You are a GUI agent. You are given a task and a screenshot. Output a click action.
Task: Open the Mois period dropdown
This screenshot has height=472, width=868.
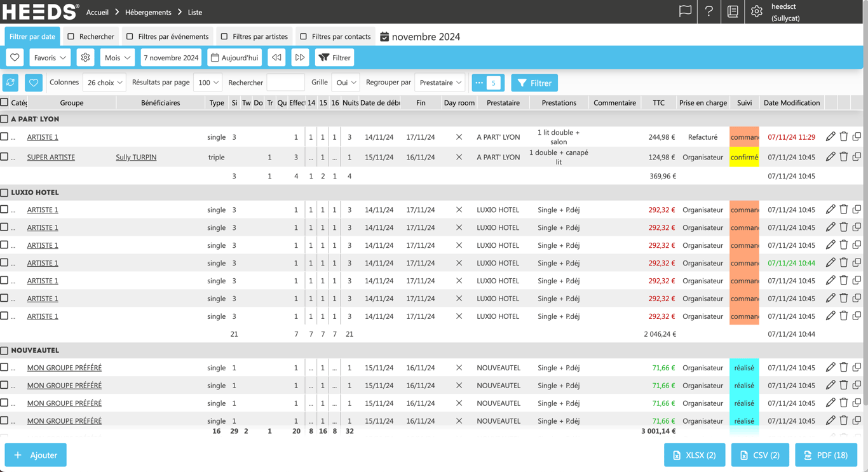(117, 58)
